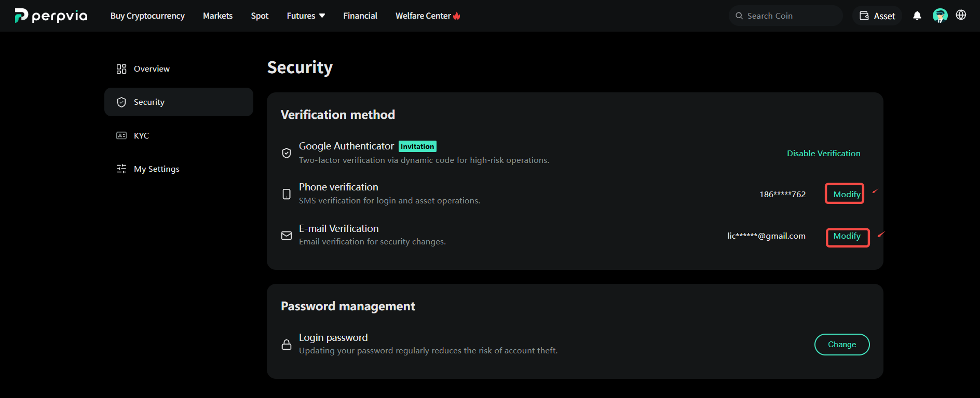This screenshot has width=980, height=398.
Task: Click the e-mail envelope icon
Action: coord(287,236)
